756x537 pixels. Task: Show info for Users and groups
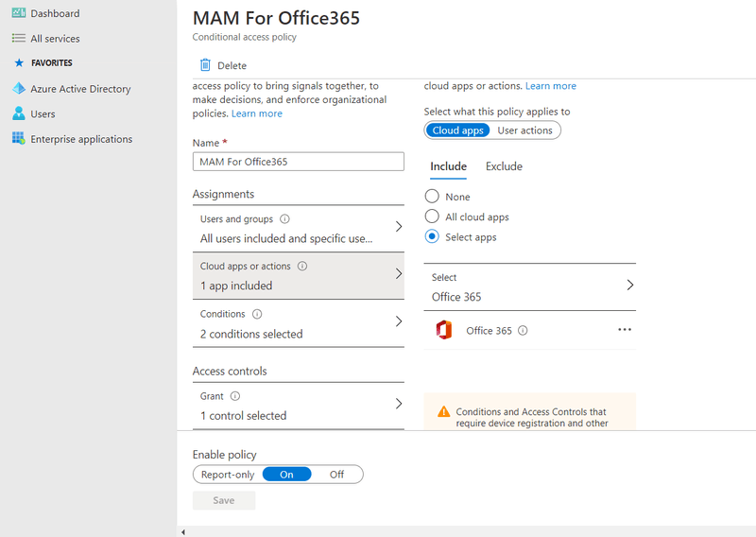[x=285, y=219]
